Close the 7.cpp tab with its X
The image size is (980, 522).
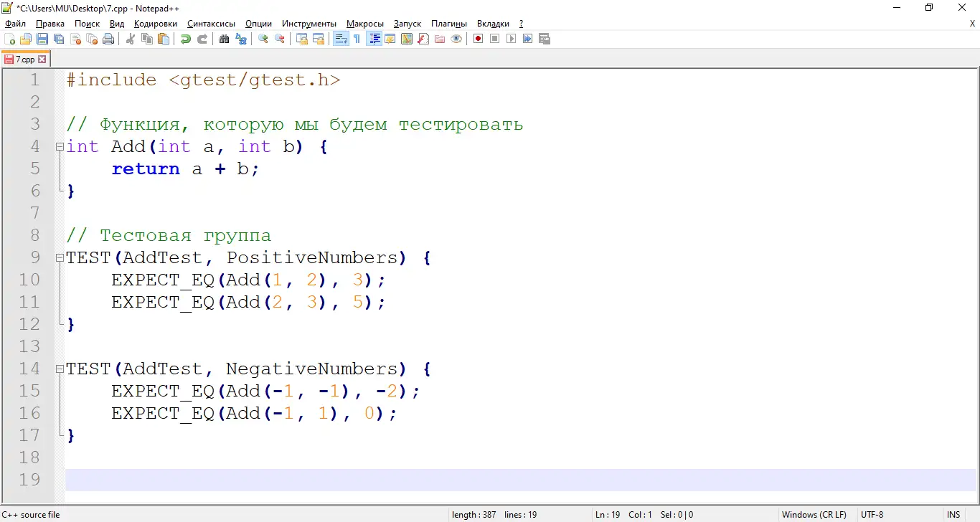point(42,60)
